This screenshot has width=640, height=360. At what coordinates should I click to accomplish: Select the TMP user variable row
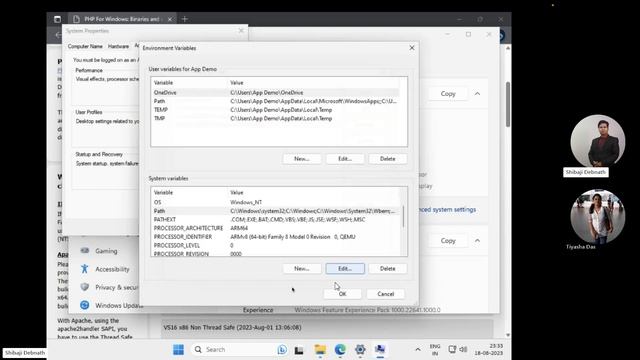(x=276, y=118)
